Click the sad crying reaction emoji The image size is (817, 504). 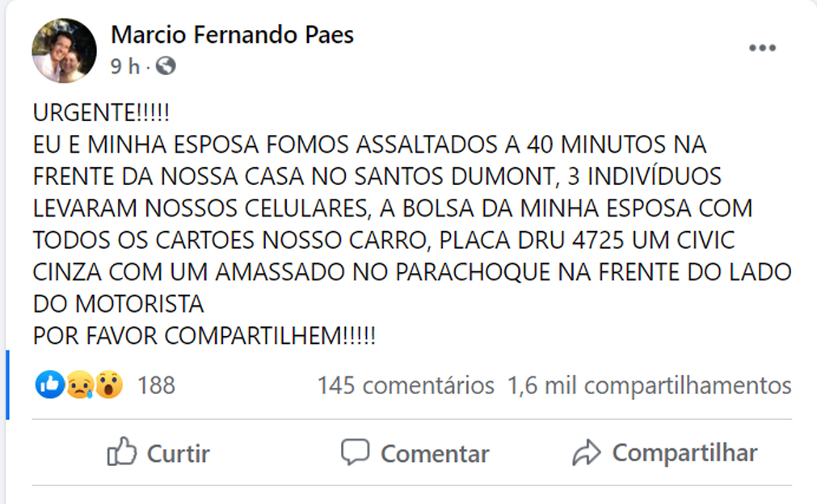(x=79, y=385)
